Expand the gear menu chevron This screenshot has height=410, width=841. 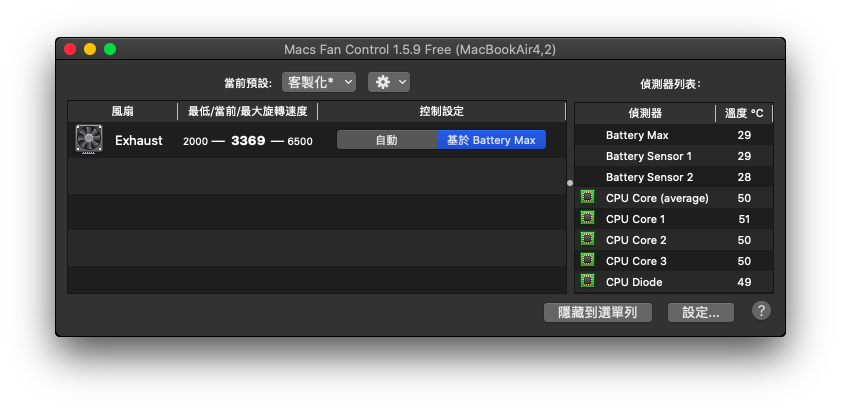[x=402, y=82]
